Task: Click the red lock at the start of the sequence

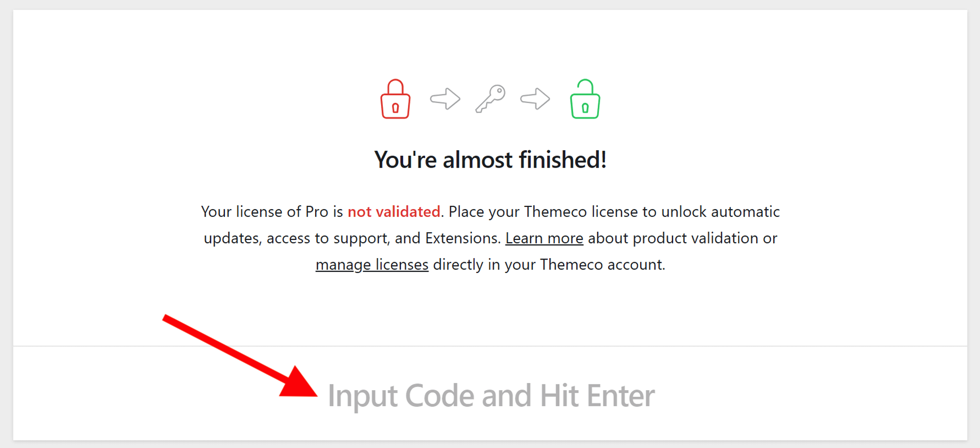Action: (395, 99)
